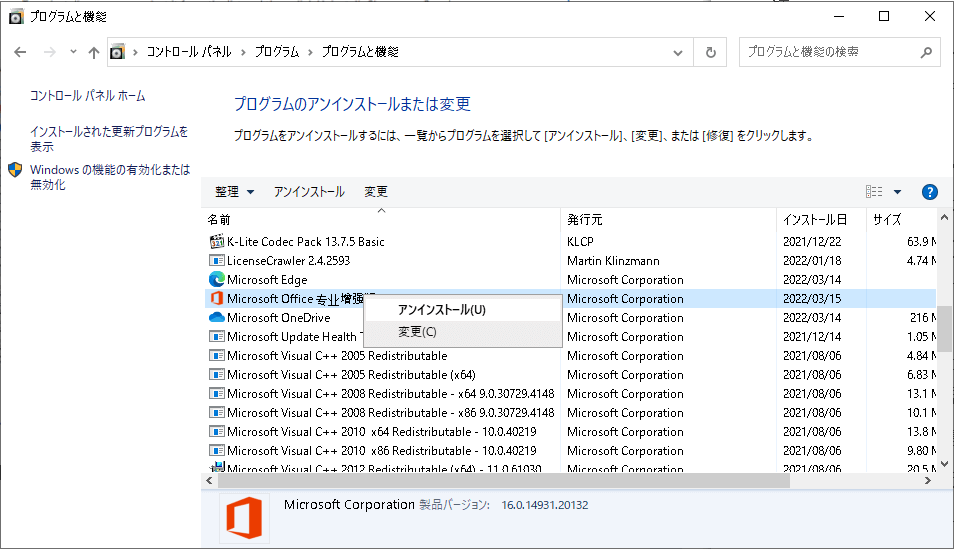Choose アンインストール(U) from context menu

point(462,310)
